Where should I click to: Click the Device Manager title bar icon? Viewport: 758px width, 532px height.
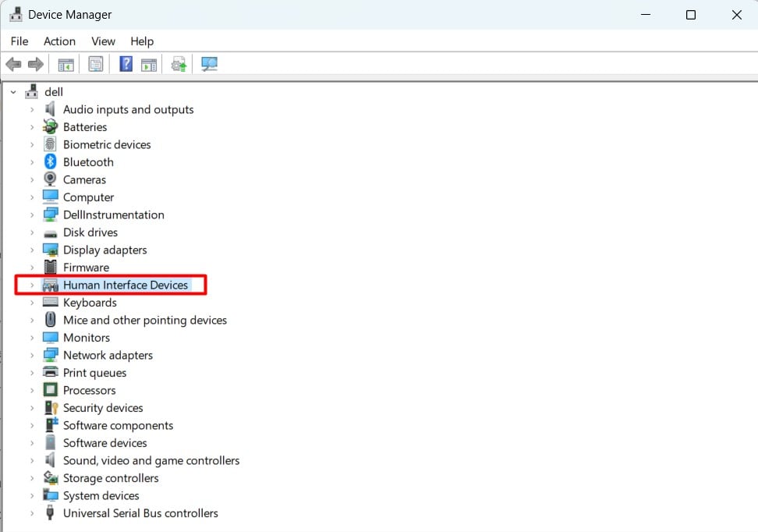(x=16, y=15)
